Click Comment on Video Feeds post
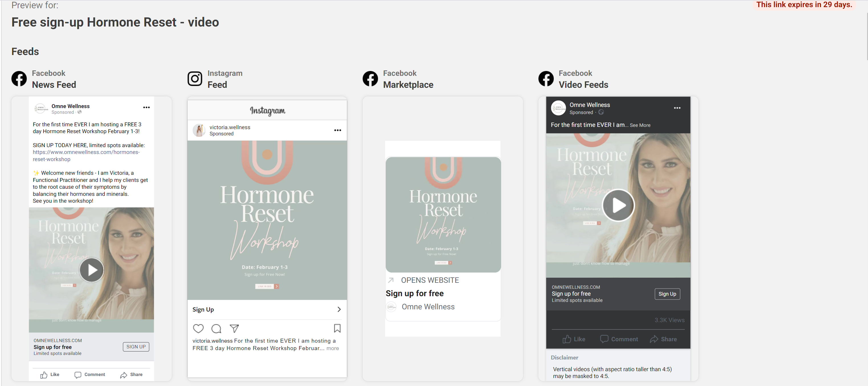Screen dimensions: 868x386 (619, 339)
